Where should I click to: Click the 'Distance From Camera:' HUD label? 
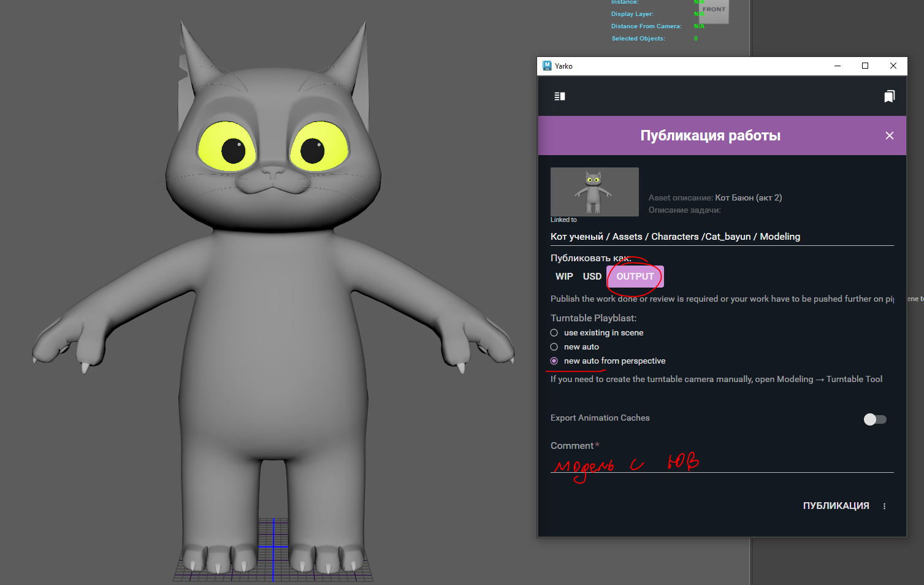point(646,26)
